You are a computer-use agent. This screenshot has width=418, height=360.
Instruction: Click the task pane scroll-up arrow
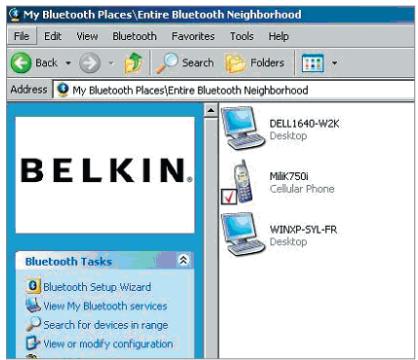tap(211, 110)
